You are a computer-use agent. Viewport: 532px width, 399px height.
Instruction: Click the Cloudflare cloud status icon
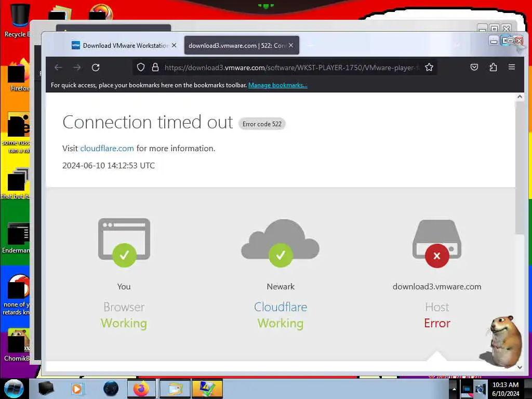[x=280, y=243]
